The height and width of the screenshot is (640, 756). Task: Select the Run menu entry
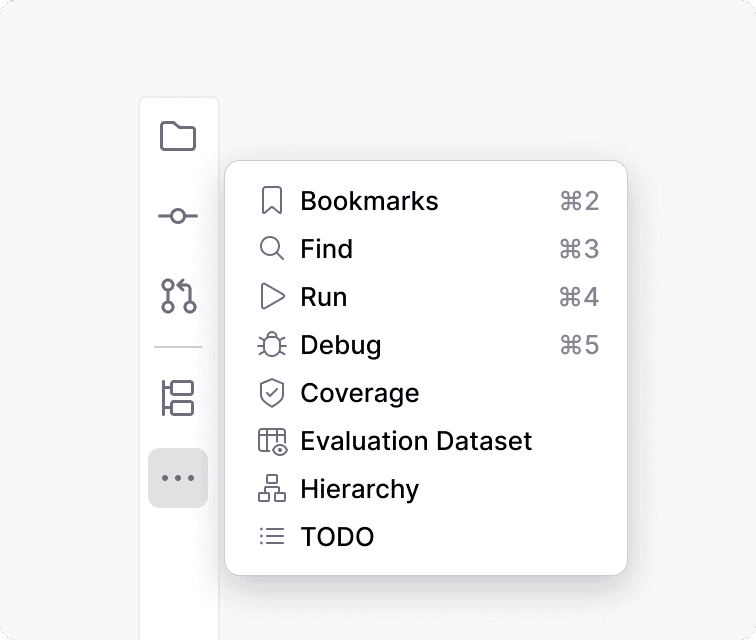coord(324,297)
